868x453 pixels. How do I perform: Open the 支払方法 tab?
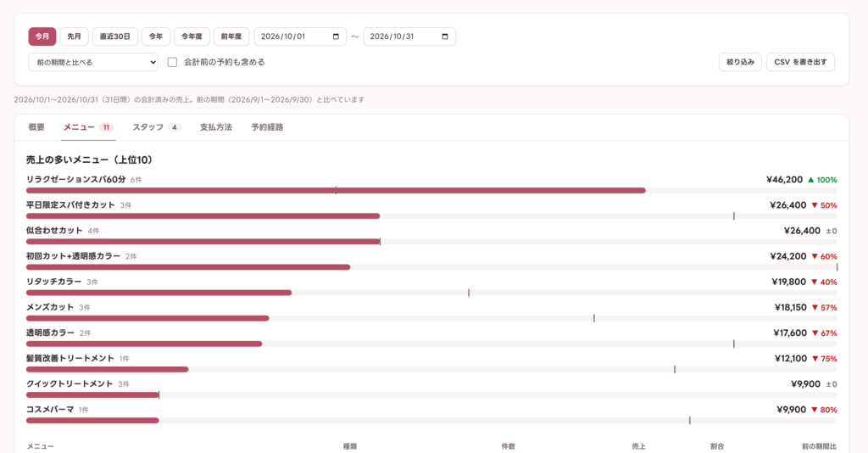(x=216, y=127)
